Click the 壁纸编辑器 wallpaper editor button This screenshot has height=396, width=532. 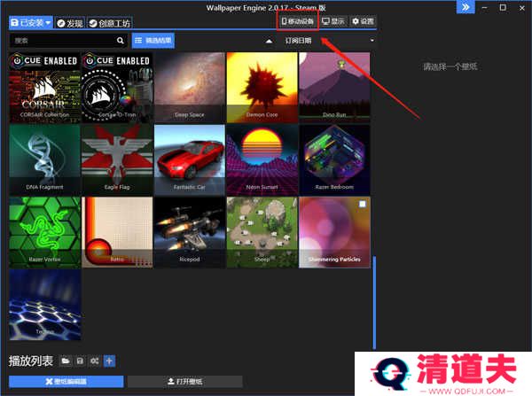(x=66, y=381)
